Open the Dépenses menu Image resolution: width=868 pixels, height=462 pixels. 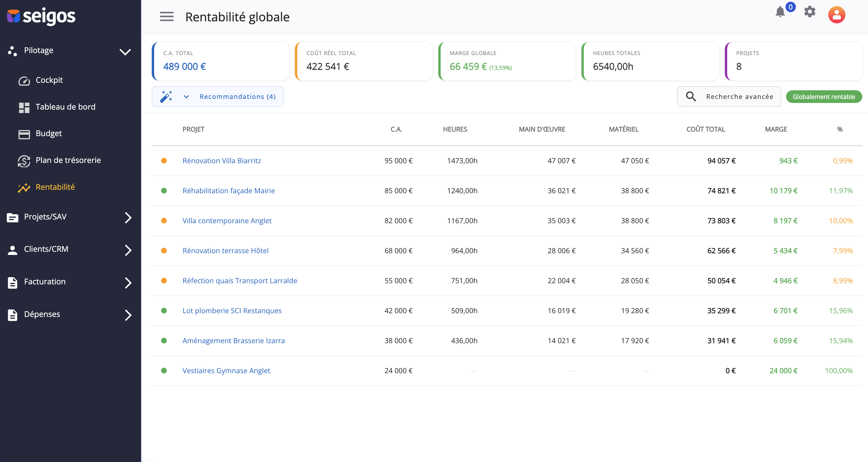pyautogui.click(x=42, y=314)
